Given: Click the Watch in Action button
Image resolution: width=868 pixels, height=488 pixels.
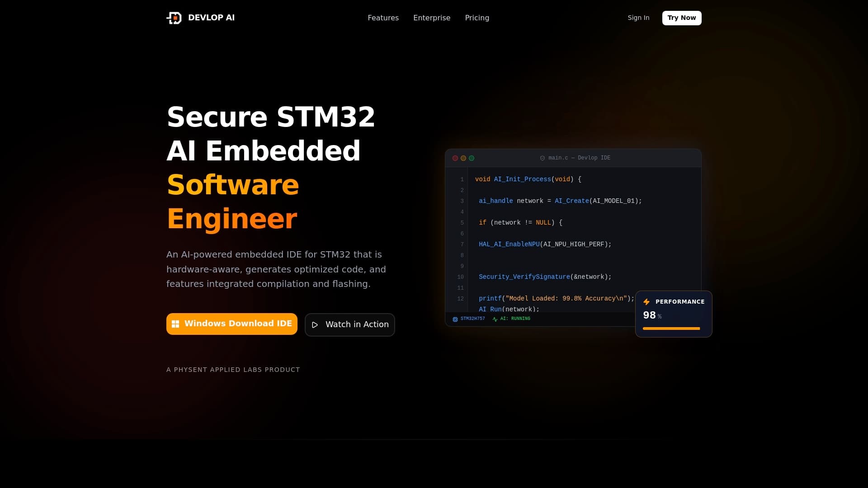Looking at the screenshot, I should coord(349,324).
